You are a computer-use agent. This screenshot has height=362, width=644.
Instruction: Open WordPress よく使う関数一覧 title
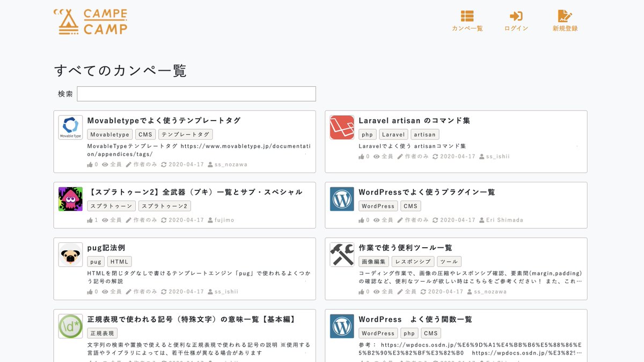point(415,319)
